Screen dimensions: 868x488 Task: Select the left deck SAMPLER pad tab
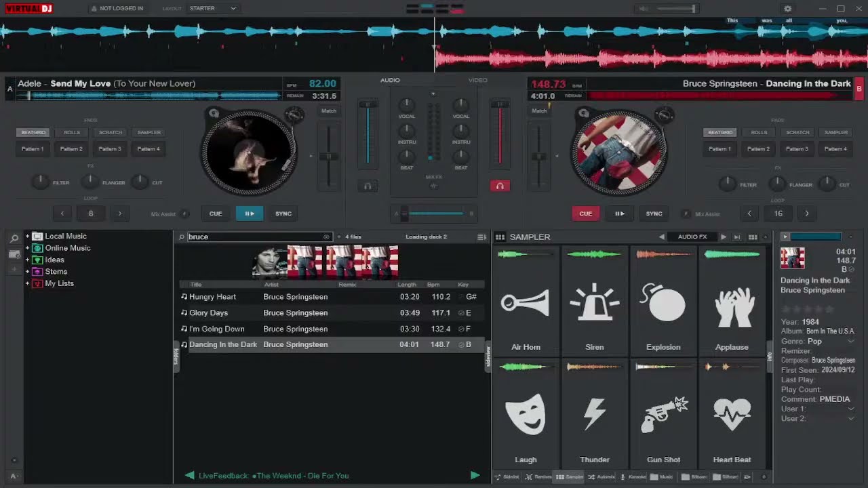pos(149,133)
